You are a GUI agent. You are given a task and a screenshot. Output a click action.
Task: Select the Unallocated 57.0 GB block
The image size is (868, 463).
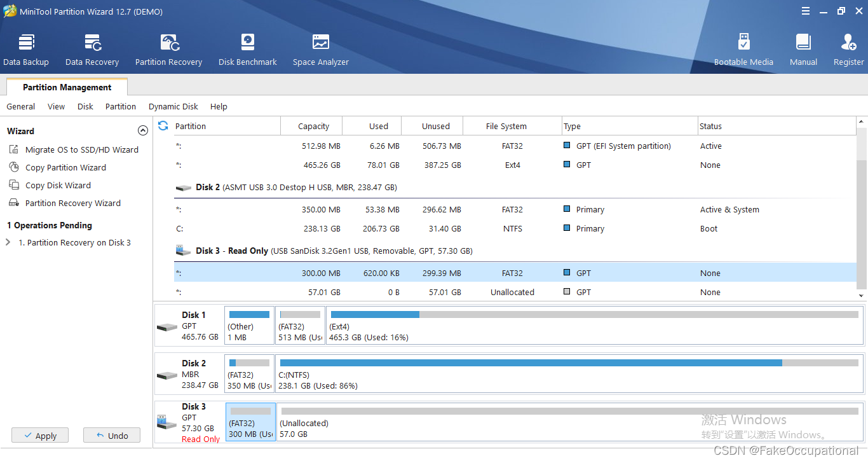[571, 423]
